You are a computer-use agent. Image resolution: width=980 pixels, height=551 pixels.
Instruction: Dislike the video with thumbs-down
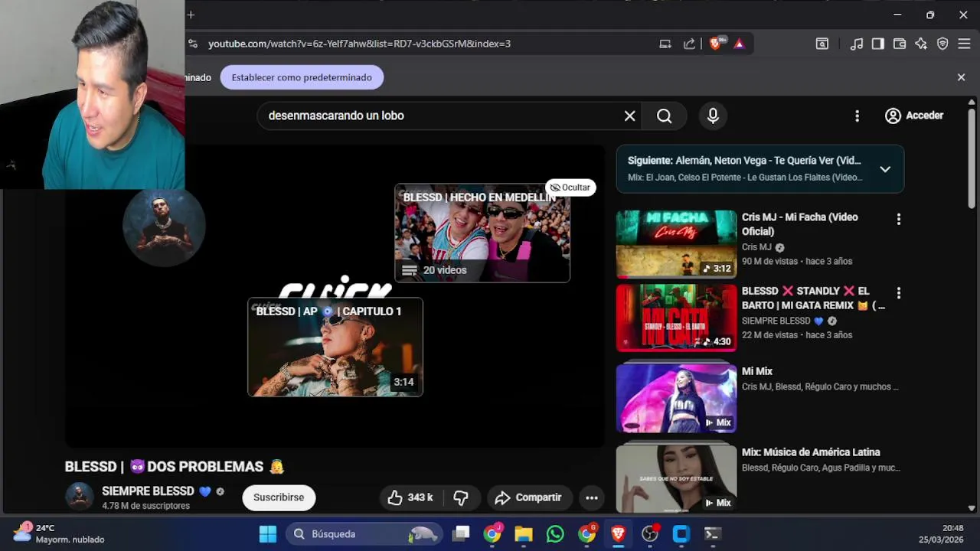pyautogui.click(x=461, y=497)
